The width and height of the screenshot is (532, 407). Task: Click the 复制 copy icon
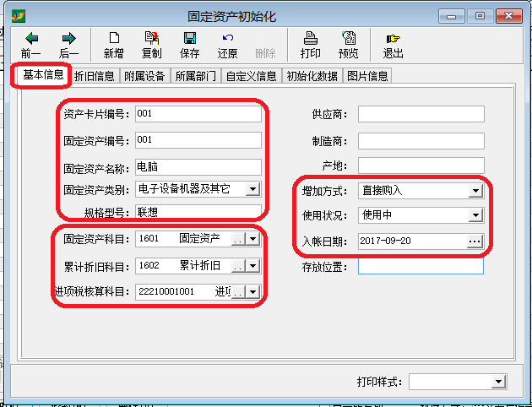pos(152,39)
